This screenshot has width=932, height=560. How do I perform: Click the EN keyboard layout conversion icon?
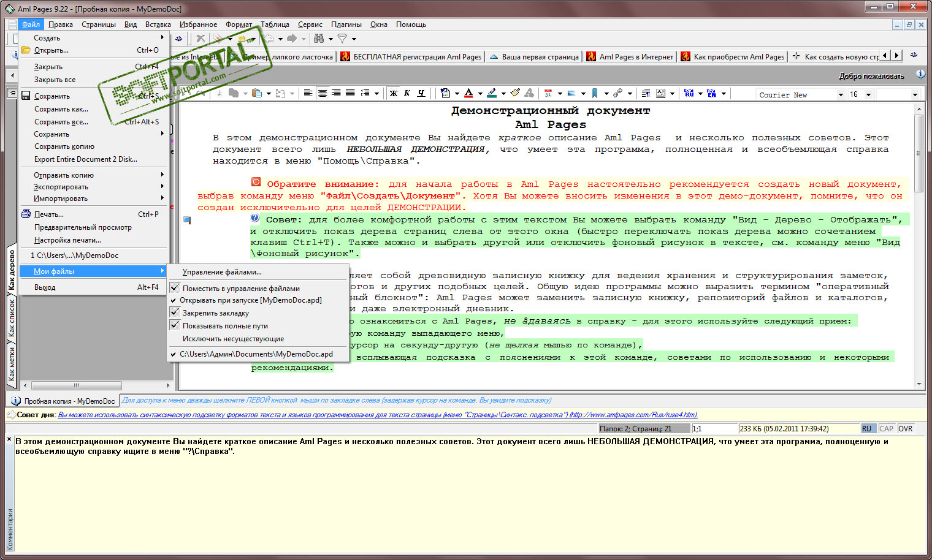coord(711,93)
